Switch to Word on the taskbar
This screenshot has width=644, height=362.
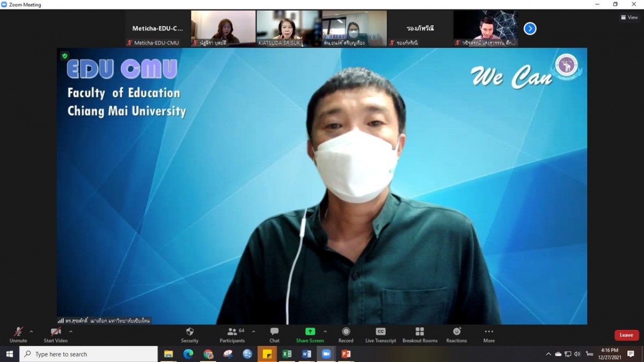coord(306,354)
